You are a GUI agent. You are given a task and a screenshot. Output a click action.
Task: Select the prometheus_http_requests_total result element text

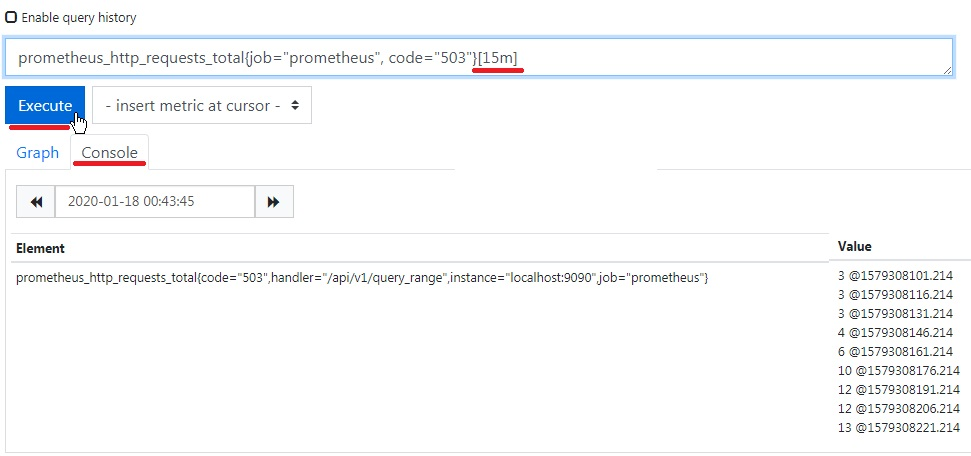362,278
